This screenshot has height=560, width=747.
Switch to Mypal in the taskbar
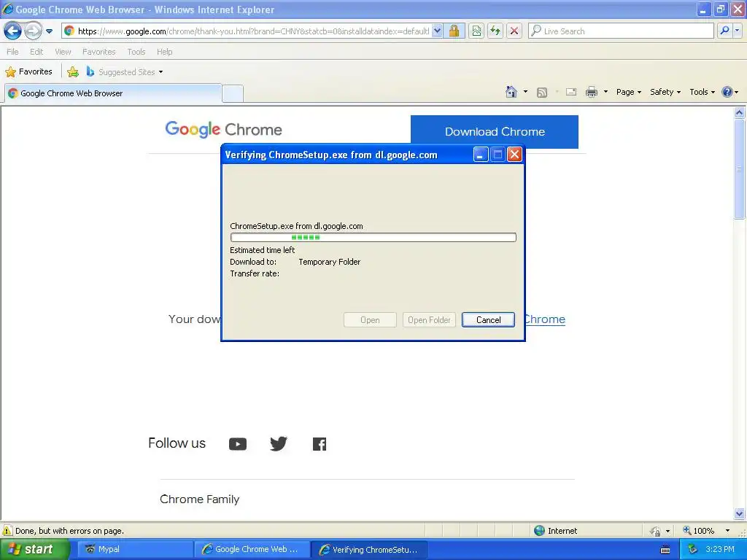coord(135,549)
